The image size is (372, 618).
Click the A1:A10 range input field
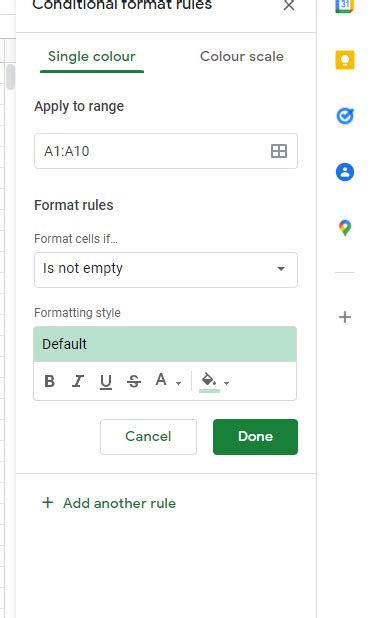pos(166,151)
